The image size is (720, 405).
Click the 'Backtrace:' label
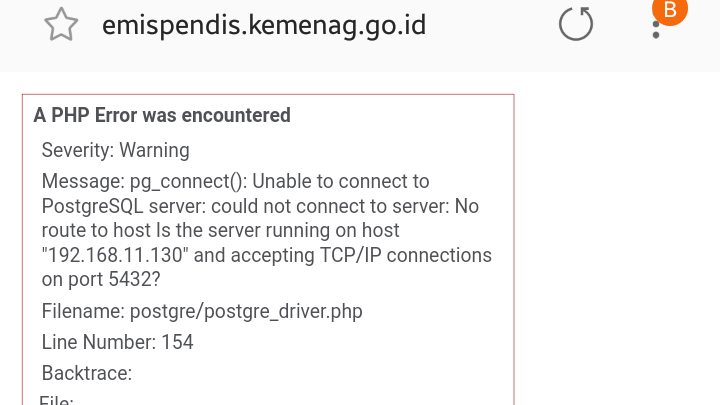[x=87, y=373]
